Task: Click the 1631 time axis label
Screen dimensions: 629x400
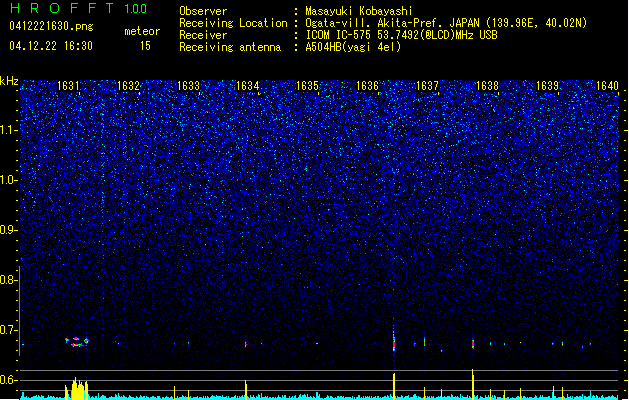Action: [68, 86]
